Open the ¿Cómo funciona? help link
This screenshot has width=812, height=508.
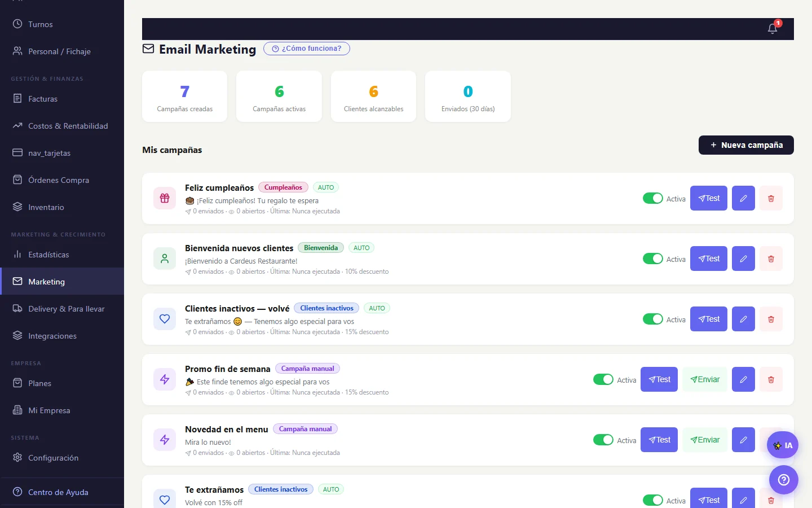click(307, 49)
